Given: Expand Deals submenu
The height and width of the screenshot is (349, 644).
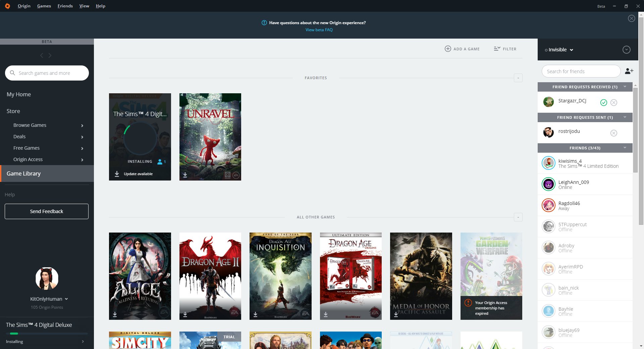Looking at the screenshot, I should click(x=82, y=137).
